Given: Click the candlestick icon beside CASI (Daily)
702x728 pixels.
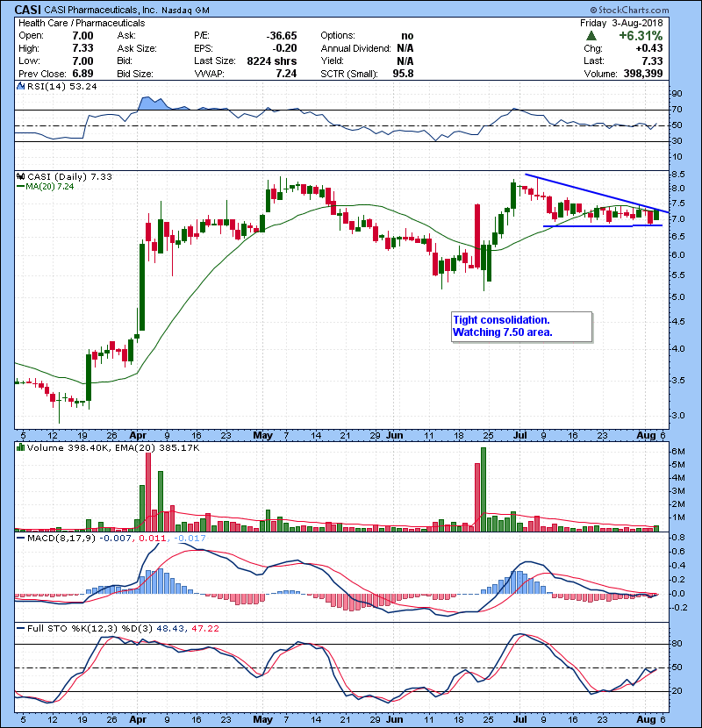Looking at the screenshot, I should point(20,176).
